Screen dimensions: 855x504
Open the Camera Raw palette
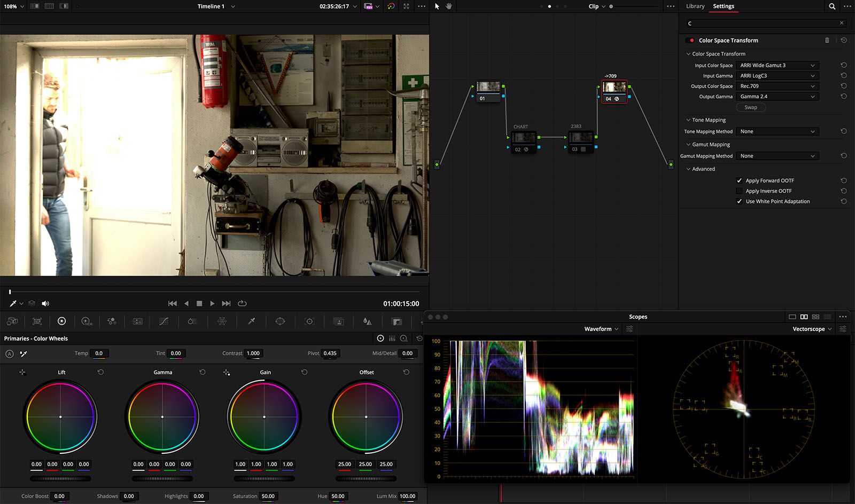(x=12, y=321)
